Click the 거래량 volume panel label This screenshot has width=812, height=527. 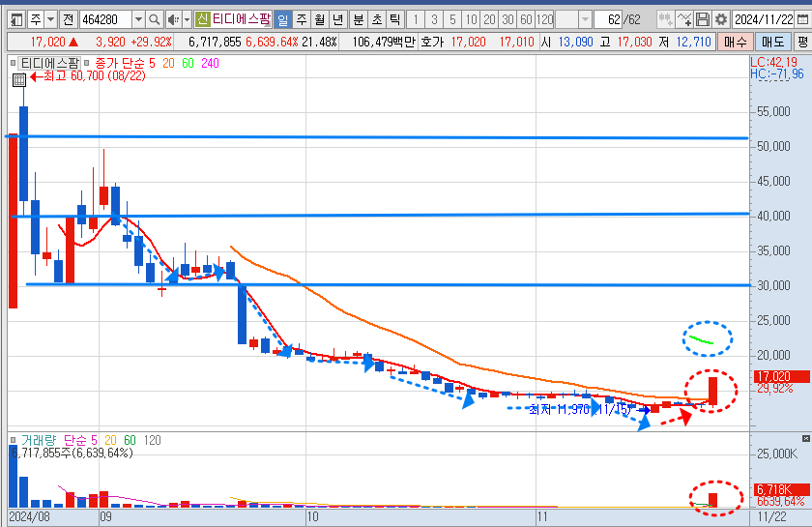pos(39,441)
